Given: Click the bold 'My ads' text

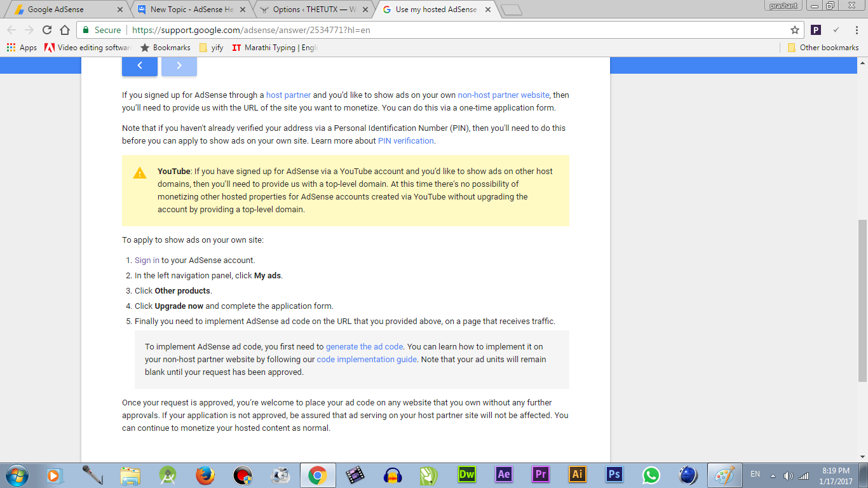Looking at the screenshot, I should pyautogui.click(x=268, y=276).
